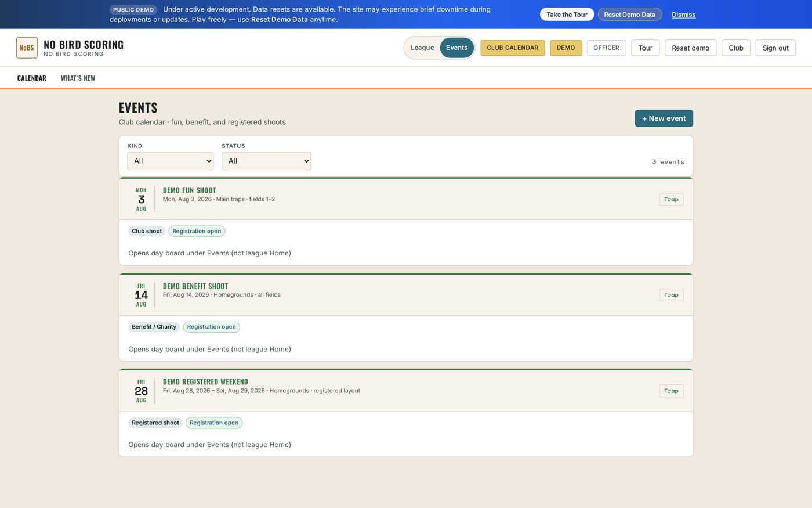Open the What's New tab
This screenshot has width=812, height=508.
pos(78,78)
